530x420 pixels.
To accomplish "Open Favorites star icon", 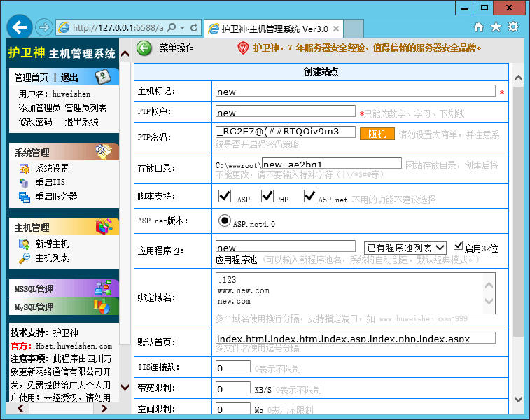I will pos(496,27).
